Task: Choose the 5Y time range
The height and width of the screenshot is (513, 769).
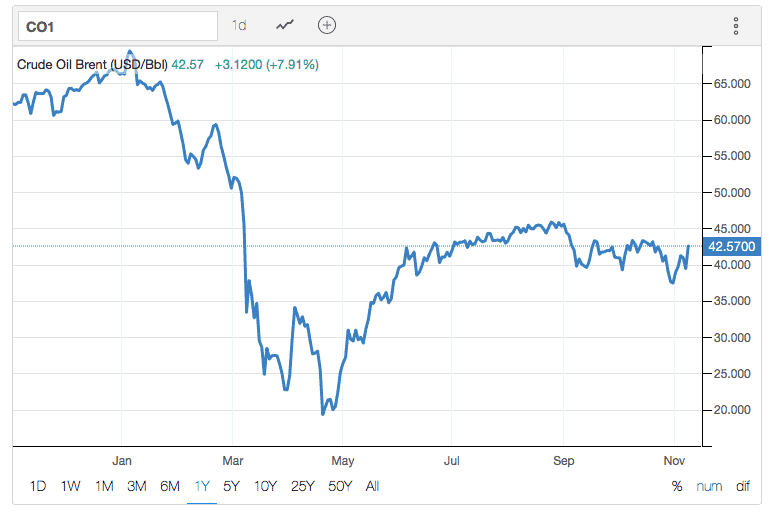Action: pos(232,487)
